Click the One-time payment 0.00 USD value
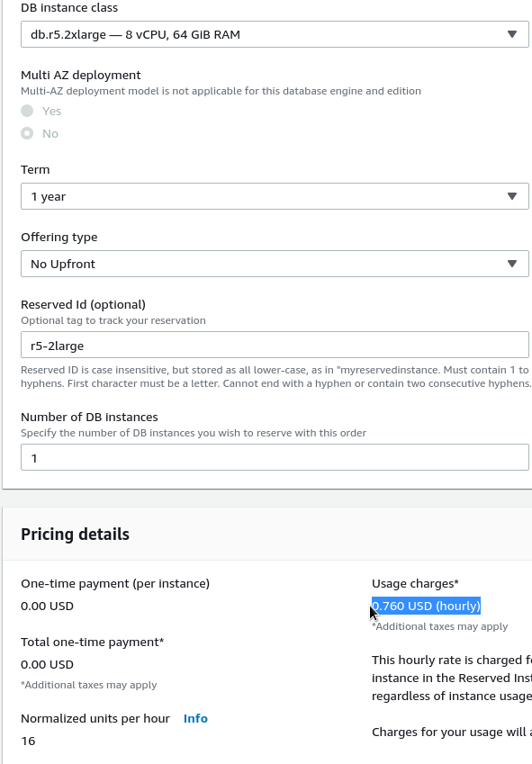532x764 pixels. 47,607
